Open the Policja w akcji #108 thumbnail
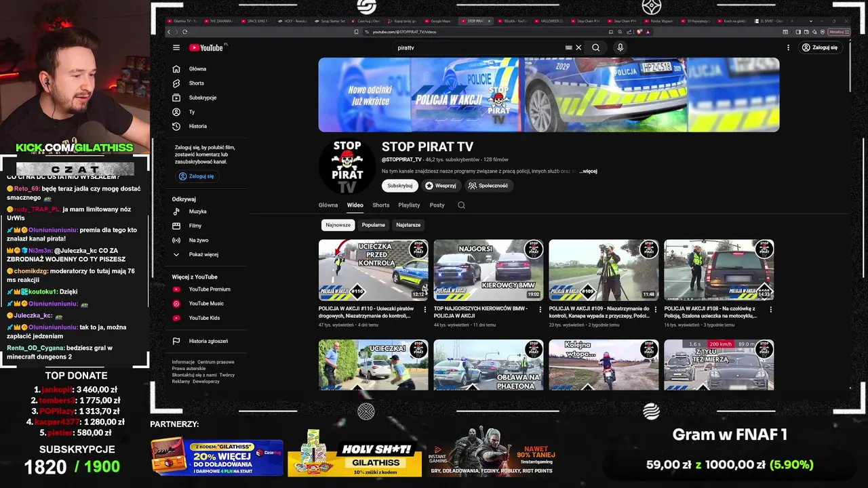Viewport: 868px width, 488px height. tap(719, 270)
